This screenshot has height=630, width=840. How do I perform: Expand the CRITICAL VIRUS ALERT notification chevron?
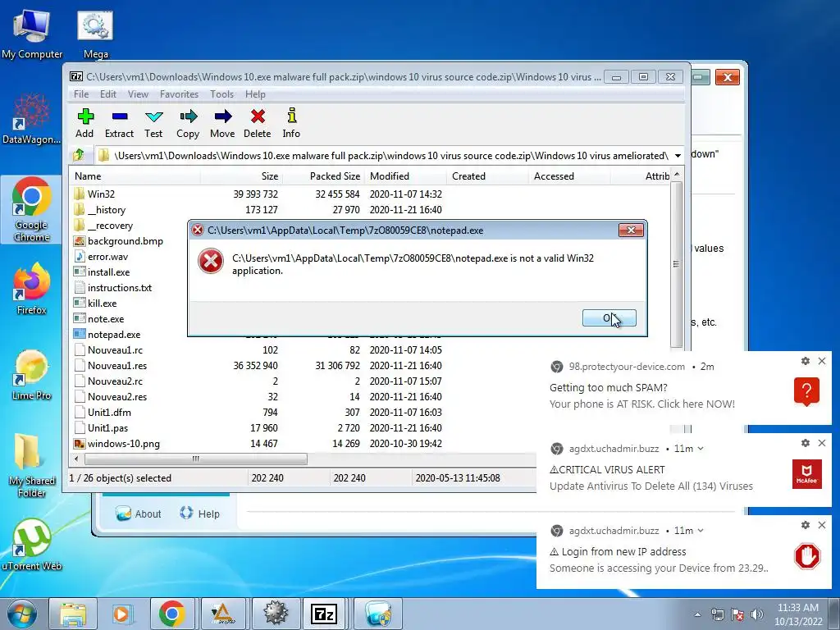[701, 449]
